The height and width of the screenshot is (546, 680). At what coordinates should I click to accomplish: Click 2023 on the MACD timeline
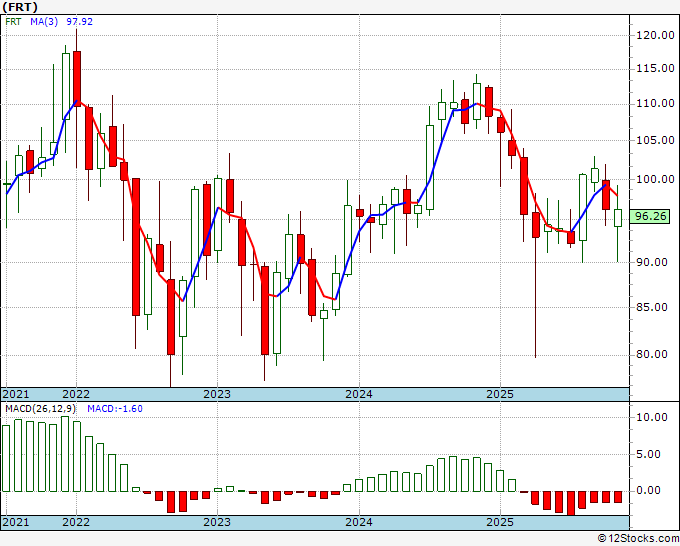217,522
